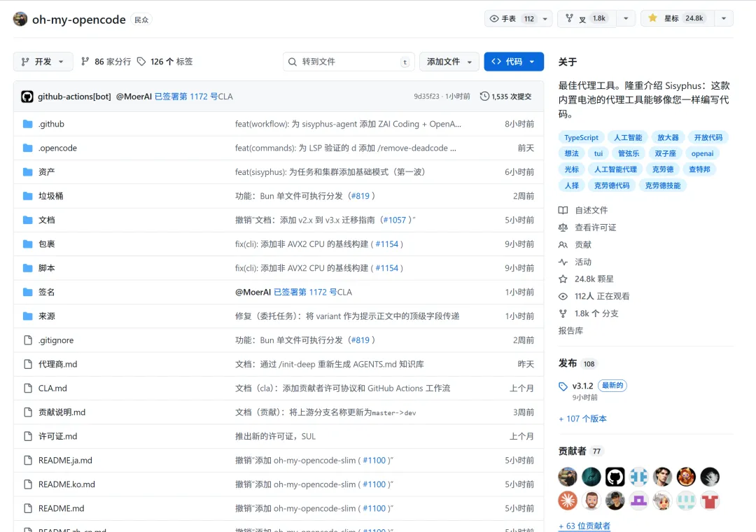
Task: Click the 转到文件 search field
Action: click(x=349, y=62)
